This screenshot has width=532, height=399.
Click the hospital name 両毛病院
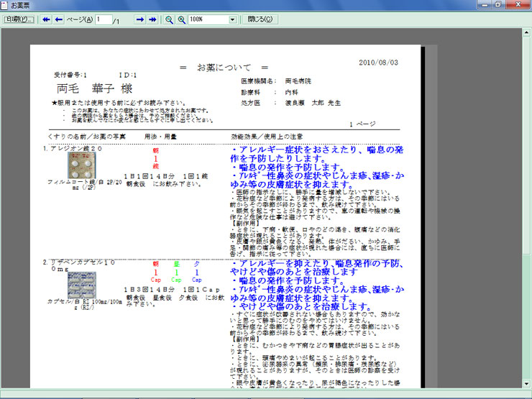point(298,81)
